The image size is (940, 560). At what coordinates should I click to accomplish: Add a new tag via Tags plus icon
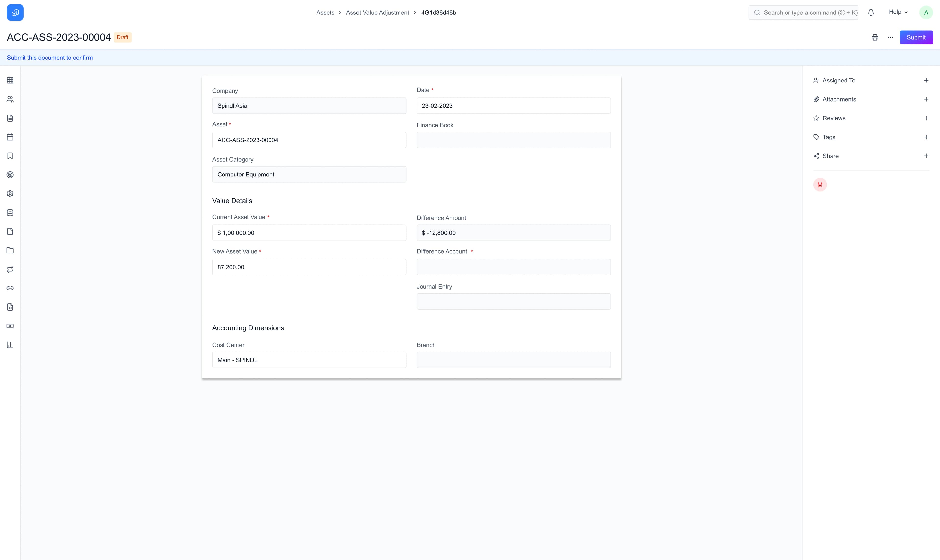(927, 137)
